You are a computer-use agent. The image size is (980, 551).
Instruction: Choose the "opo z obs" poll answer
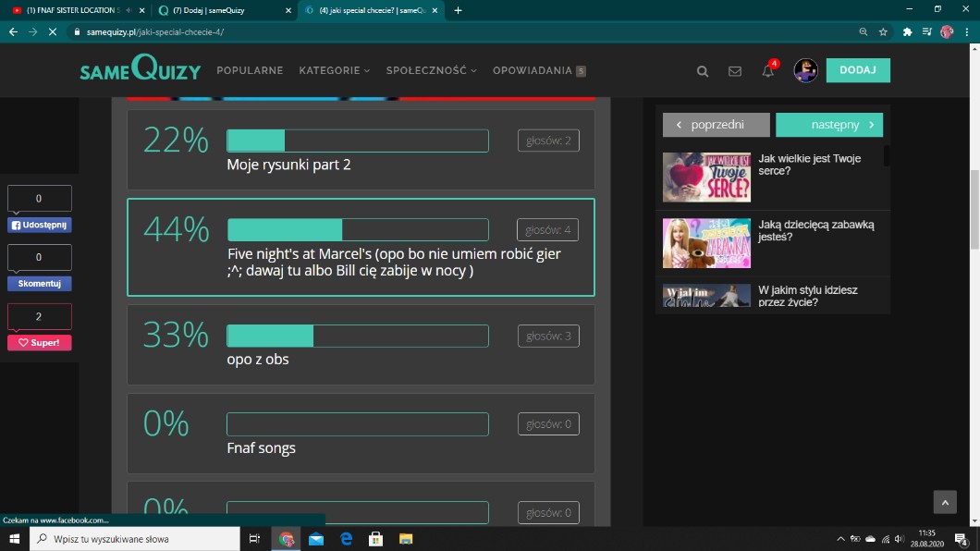361,345
